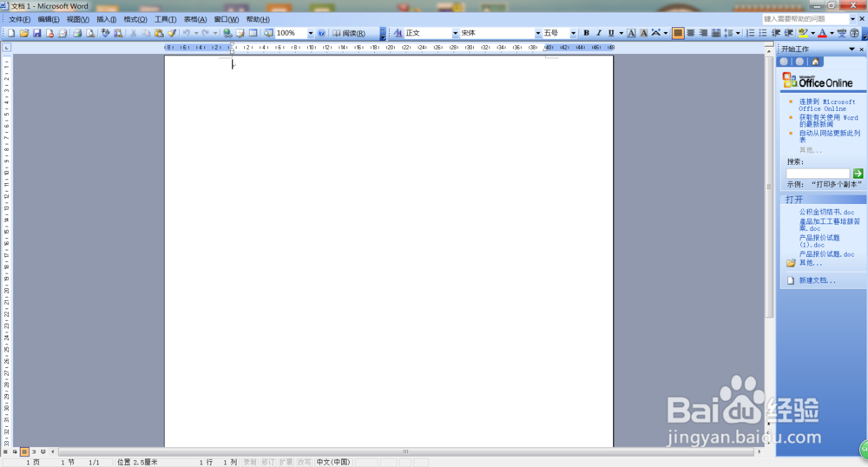Toggle Bold formatting
The image size is (868, 467).
click(x=586, y=33)
